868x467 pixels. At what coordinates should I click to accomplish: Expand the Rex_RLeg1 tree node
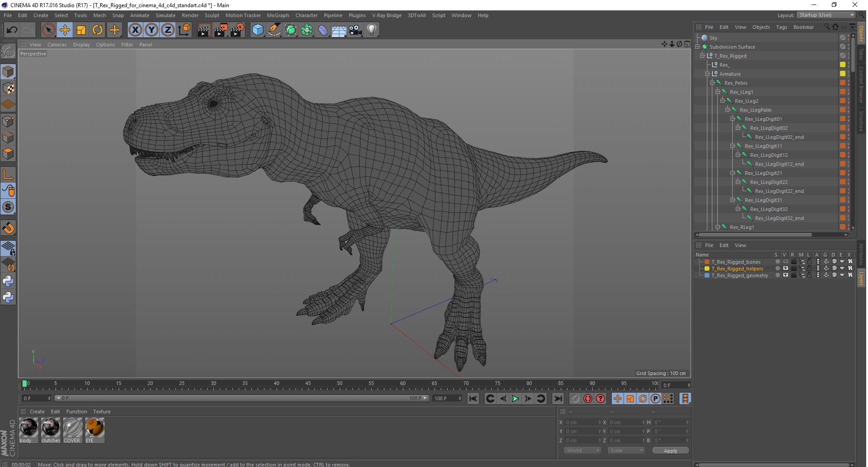pyautogui.click(x=717, y=227)
